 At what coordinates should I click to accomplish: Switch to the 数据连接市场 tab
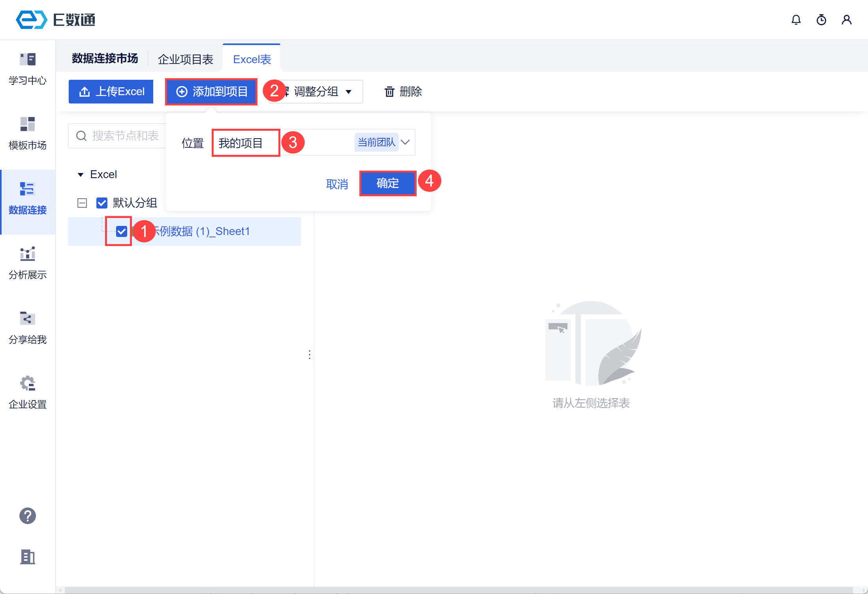point(105,58)
